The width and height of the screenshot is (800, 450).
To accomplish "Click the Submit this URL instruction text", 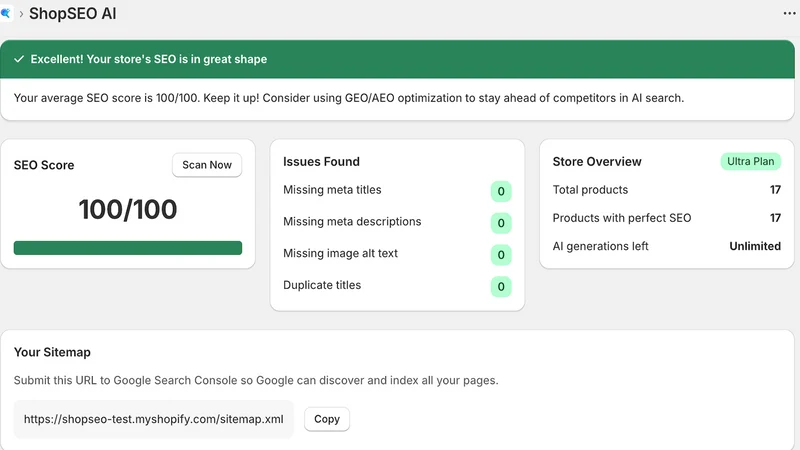I will [256, 380].
